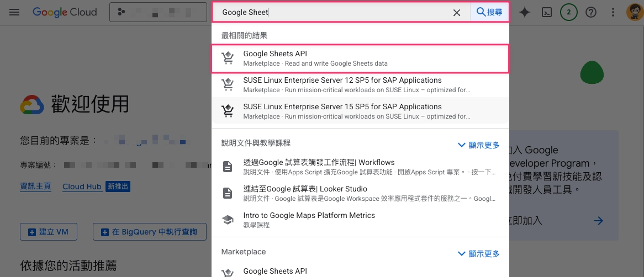Click graduation cap icon beside Intro course
The width and height of the screenshot is (644, 277).
coord(228,220)
